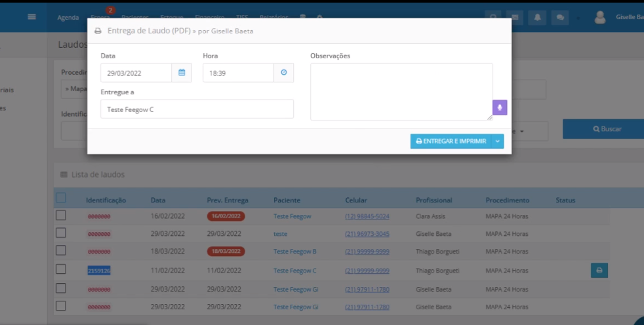This screenshot has width=644, height=325.
Task: Click the highlighted identification 2159126
Action: tap(99, 271)
